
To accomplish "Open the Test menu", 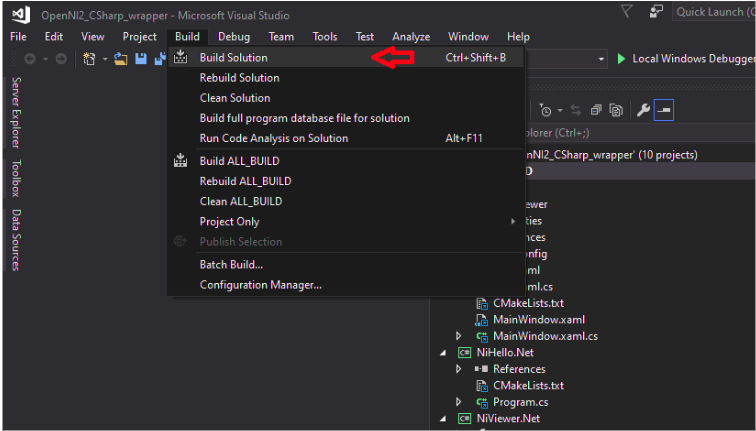I will 364,37.
